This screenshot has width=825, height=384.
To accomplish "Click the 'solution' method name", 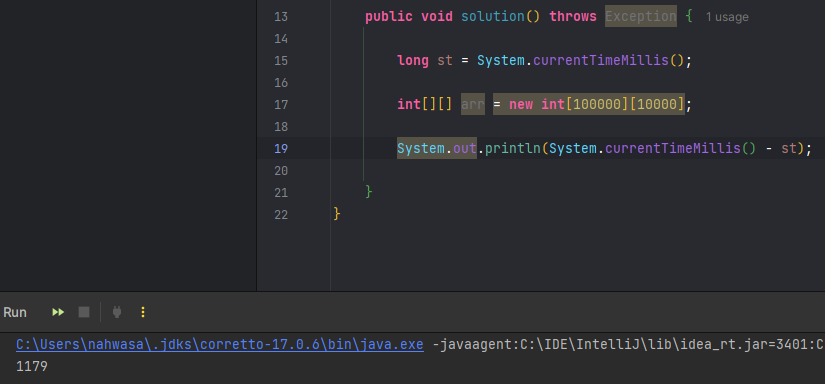I will [493, 16].
